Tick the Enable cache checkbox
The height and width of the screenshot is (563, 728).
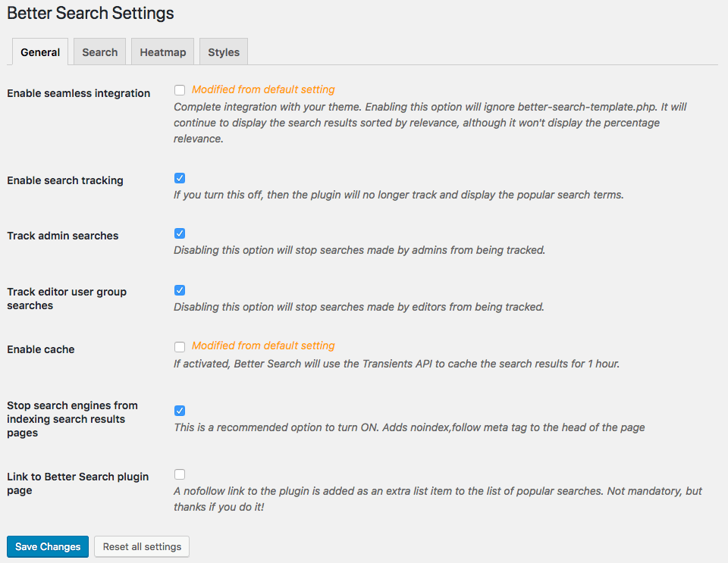[180, 346]
